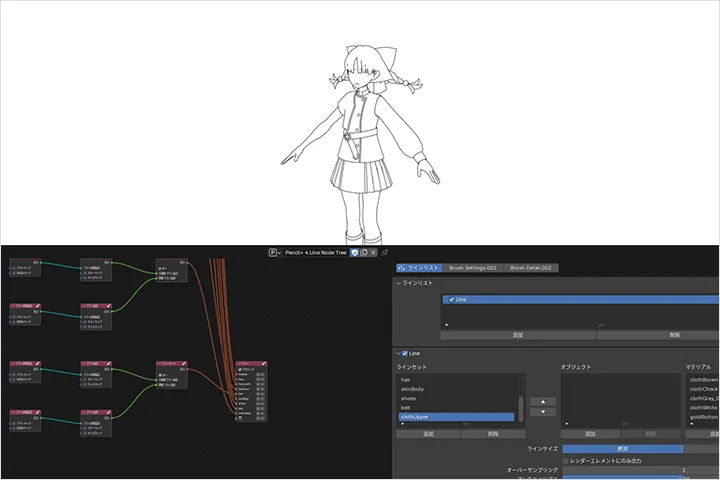This screenshot has height=480, width=720.
Task: Open the Pencil+ node tree browse dropdown
Action: [275, 253]
